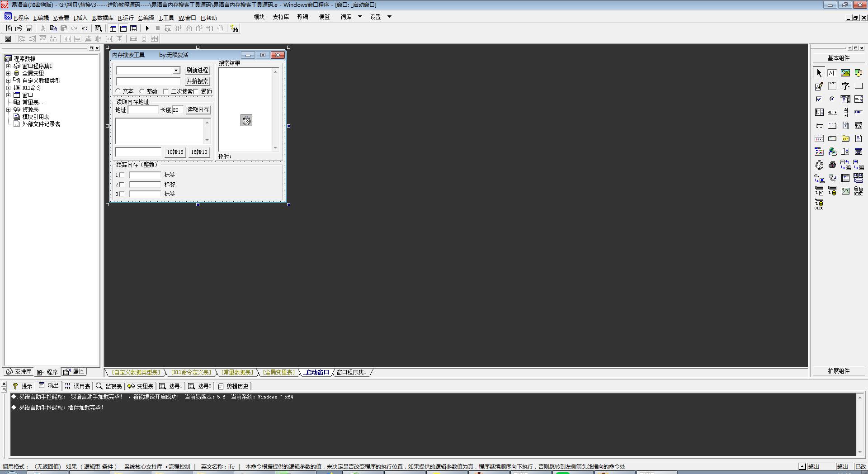868x474 pixels.
Task: Expand the 窗口程序集1 tree node
Action: (x=8, y=66)
